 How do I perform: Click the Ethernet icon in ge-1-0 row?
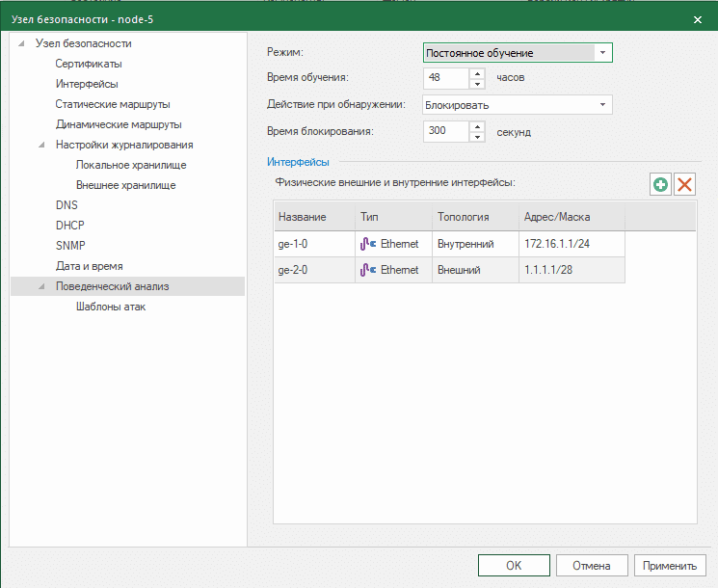click(x=368, y=244)
